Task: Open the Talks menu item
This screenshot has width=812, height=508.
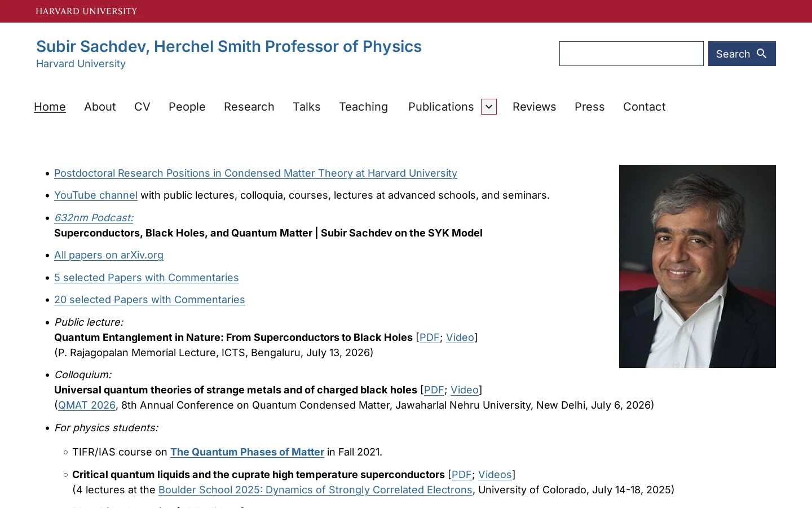Action: pos(307,107)
